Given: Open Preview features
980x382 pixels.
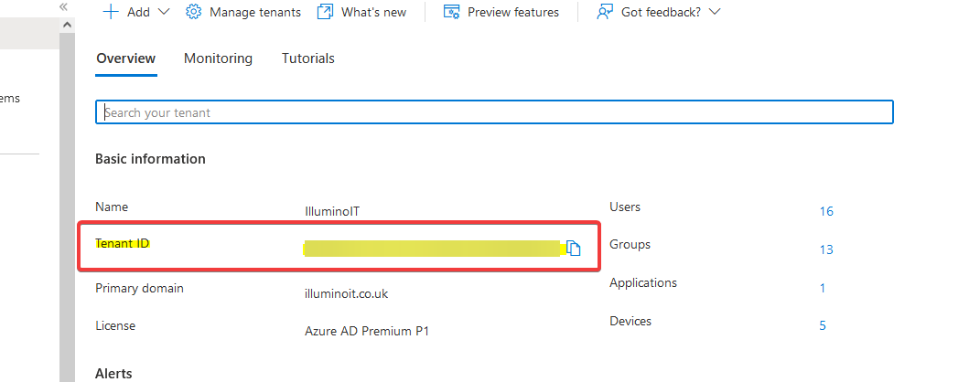Looking at the screenshot, I should click(513, 12).
